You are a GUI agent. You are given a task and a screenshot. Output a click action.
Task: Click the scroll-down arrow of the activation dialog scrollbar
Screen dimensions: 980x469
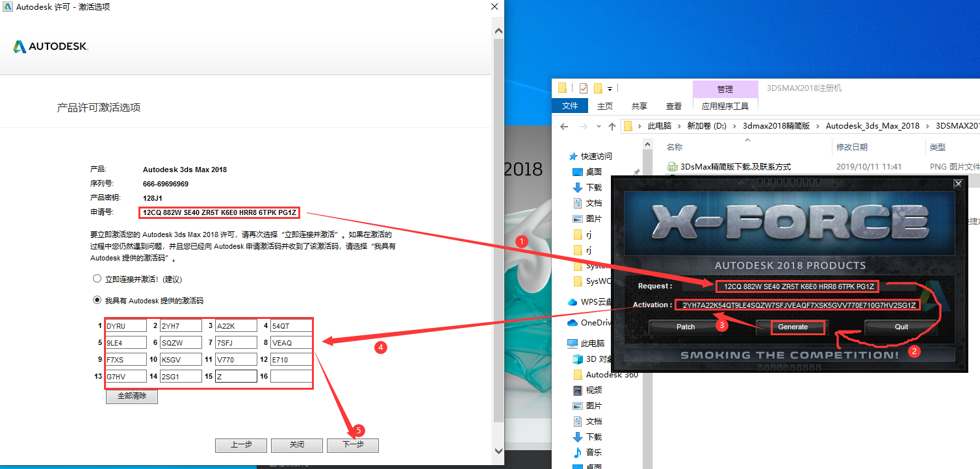point(498,451)
